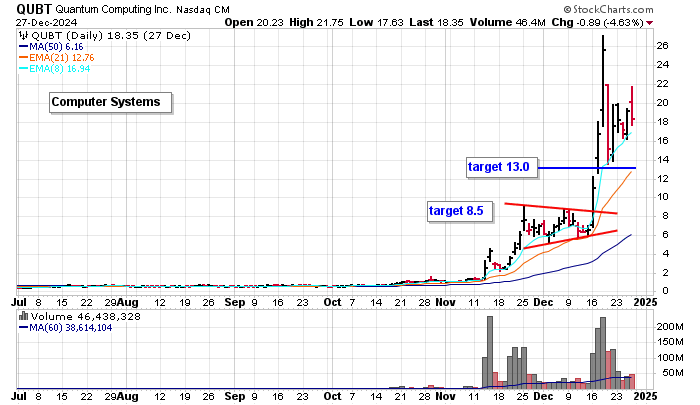Click the red down-arrow change indicator
700x405 pixels.
[x=649, y=23]
